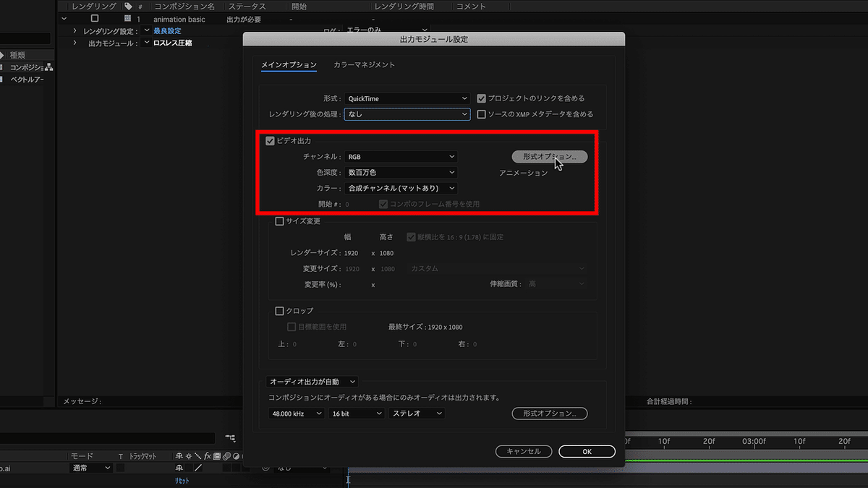868x488 pixels.
Task: Click the preserve transparency T column header
Action: point(121,456)
